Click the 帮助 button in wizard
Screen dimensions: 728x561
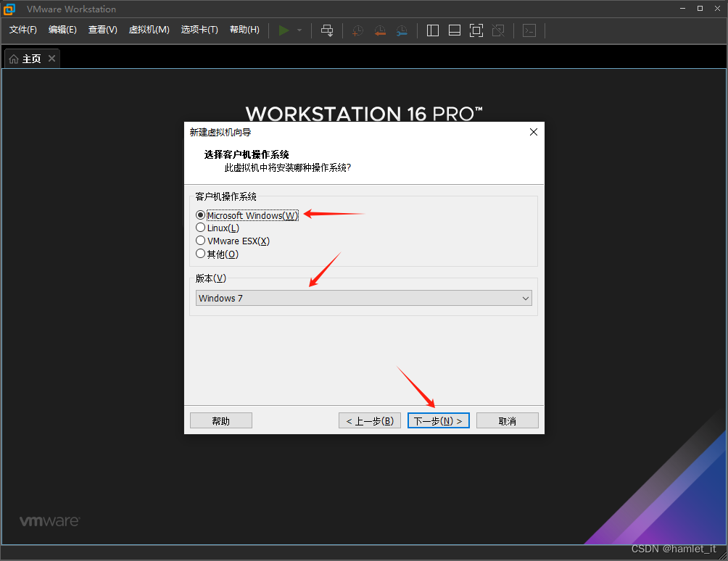tap(221, 421)
